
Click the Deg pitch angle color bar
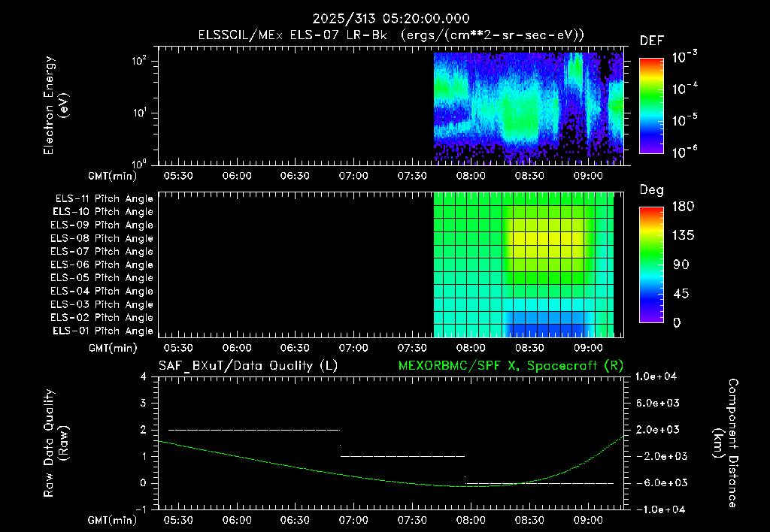652,264
